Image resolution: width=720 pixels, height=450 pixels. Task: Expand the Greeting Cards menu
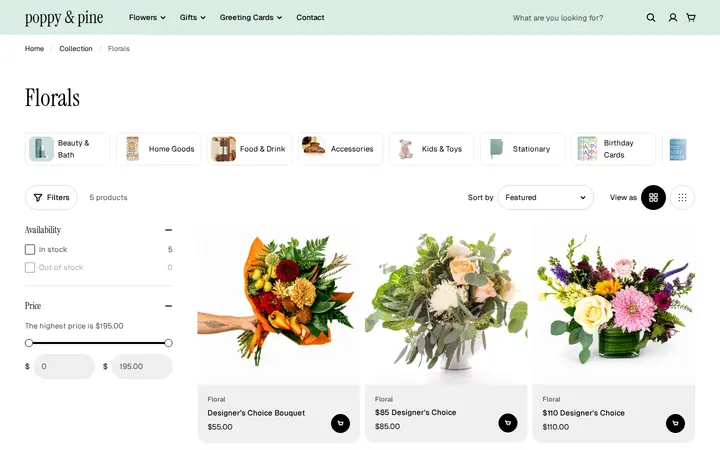click(251, 17)
